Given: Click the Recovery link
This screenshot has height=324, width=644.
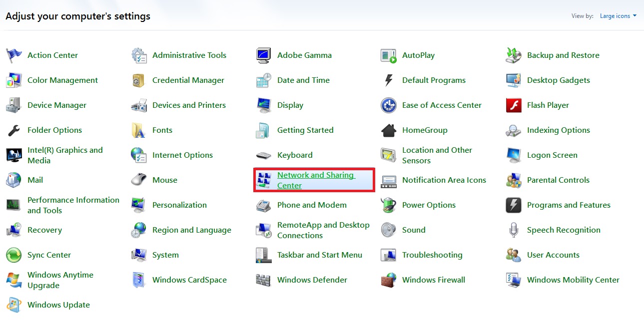Looking at the screenshot, I should pyautogui.click(x=44, y=230).
